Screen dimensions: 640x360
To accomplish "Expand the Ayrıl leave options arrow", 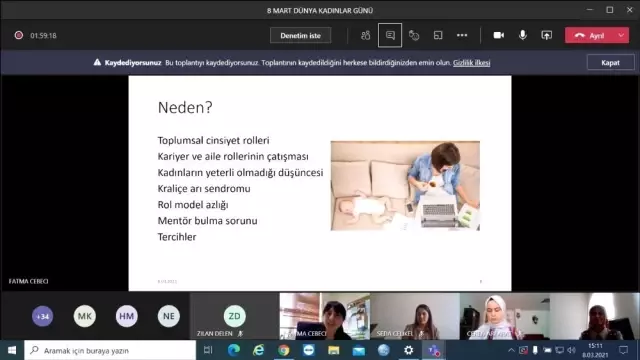I will click(x=622, y=36).
